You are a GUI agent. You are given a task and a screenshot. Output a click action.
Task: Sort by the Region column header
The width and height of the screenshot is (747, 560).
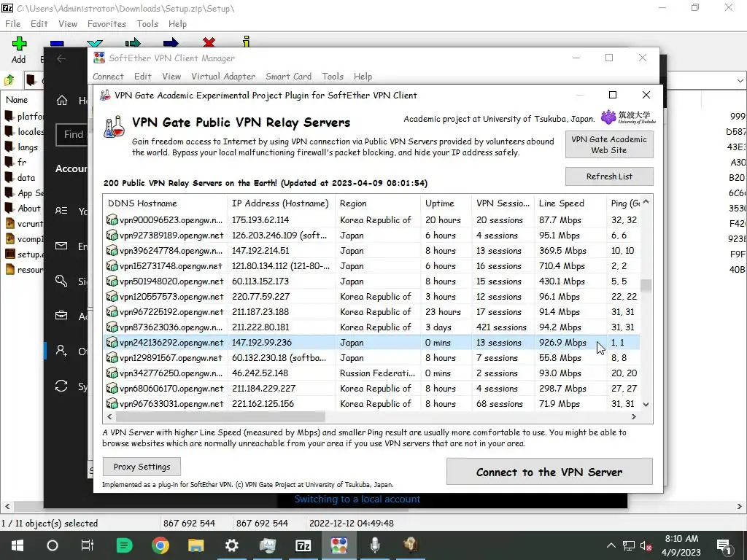coord(378,203)
